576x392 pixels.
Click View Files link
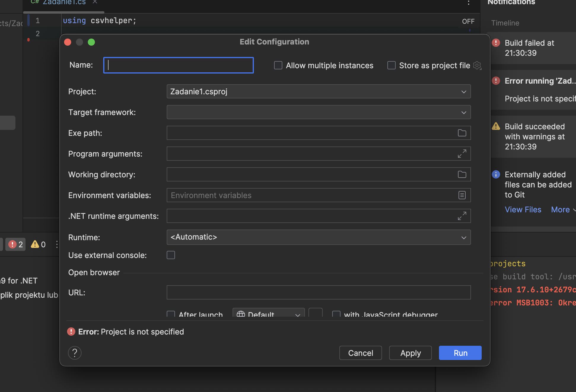click(x=523, y=210)
